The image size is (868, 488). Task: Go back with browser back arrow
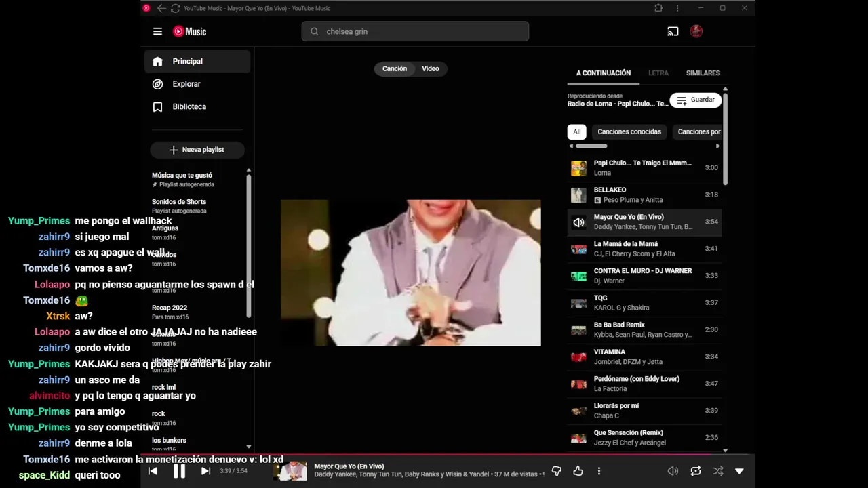[x=161, y=8]
